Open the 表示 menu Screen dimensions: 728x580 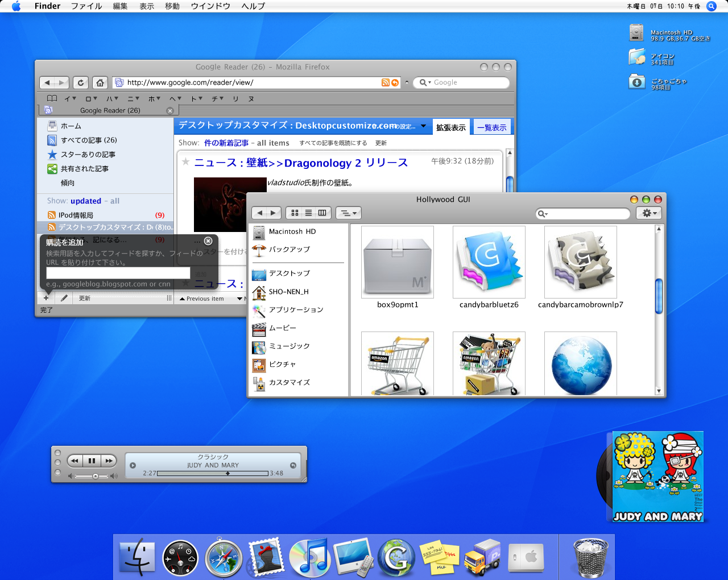pos(147,6)
